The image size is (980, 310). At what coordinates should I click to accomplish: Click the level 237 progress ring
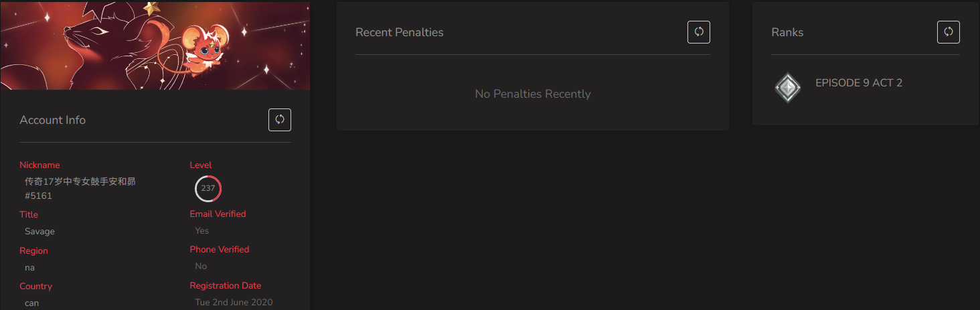(208, 188)
